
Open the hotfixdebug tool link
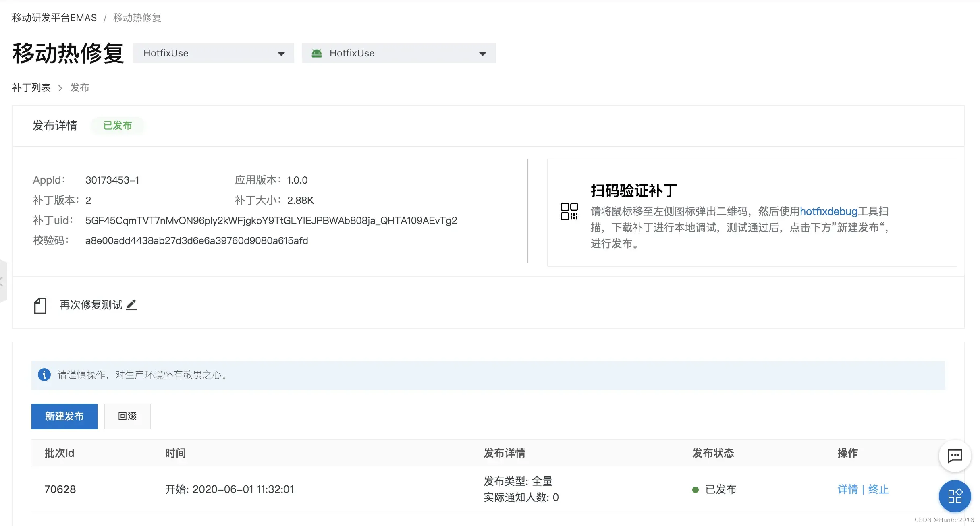coord(828,211)
